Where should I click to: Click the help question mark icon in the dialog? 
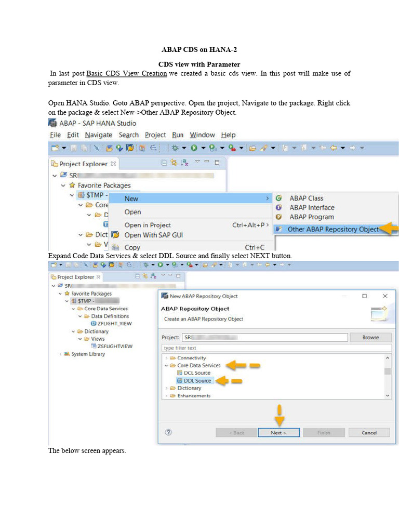click(168, 432)
